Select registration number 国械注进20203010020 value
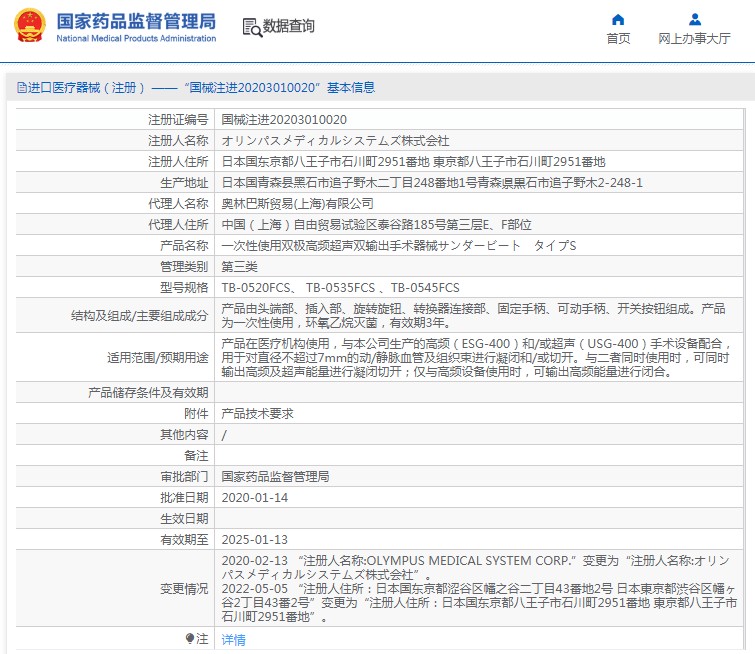Viewport: 755px width, 654px height. click(284, 120)
